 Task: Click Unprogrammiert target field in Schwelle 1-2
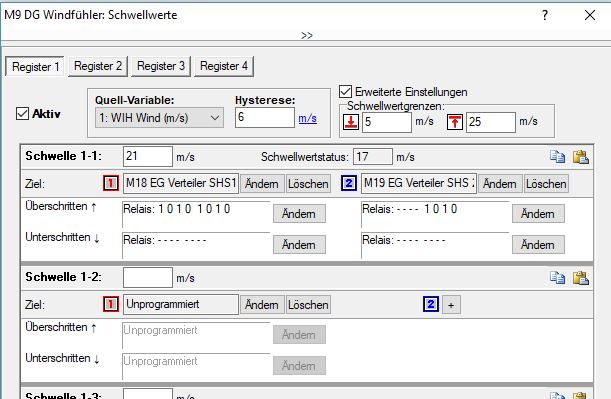pyautogui.click(x=181, y=304)
